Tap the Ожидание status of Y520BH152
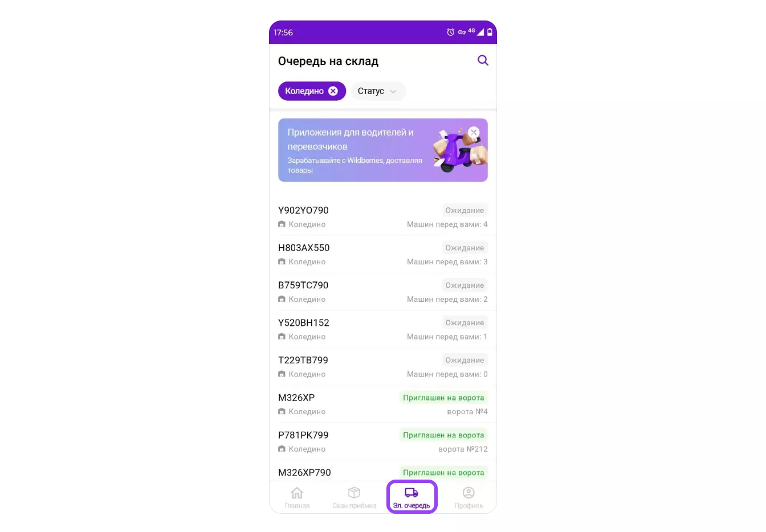766x532 pixels. [465, 322]
